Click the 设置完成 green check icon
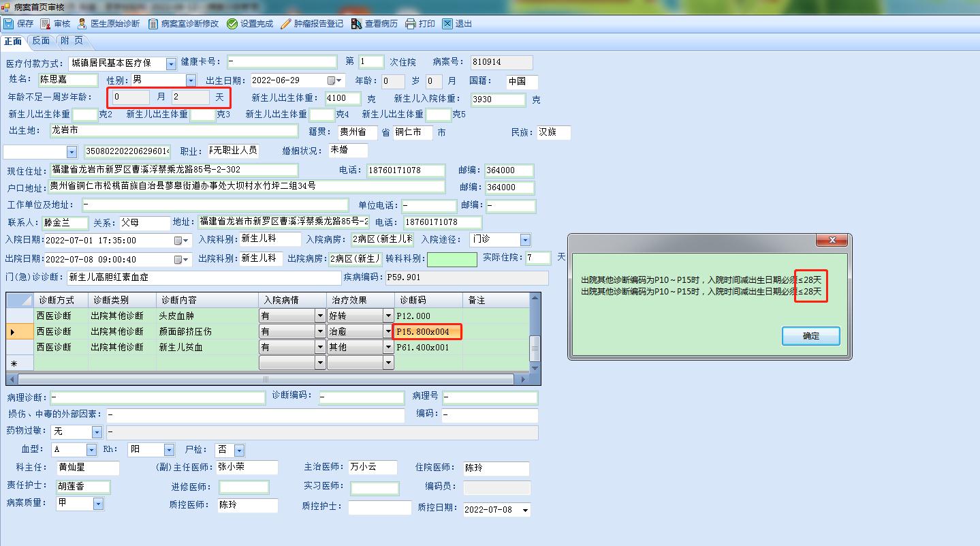 (232, 24)
